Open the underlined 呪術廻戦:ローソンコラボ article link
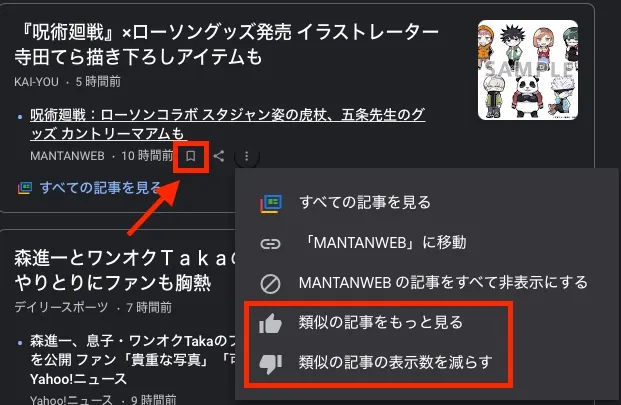The height and width of the screenshot is (405, 621). point(228,124)
